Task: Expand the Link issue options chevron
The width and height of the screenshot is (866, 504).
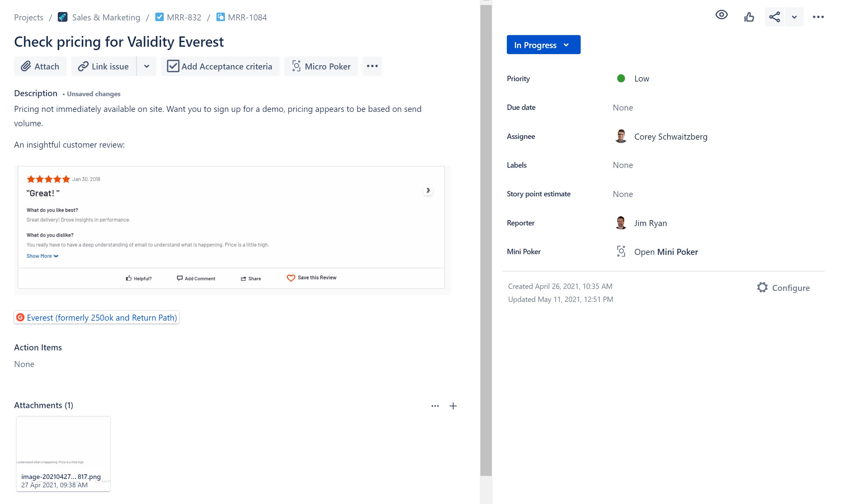Action: tap(146, 66)
